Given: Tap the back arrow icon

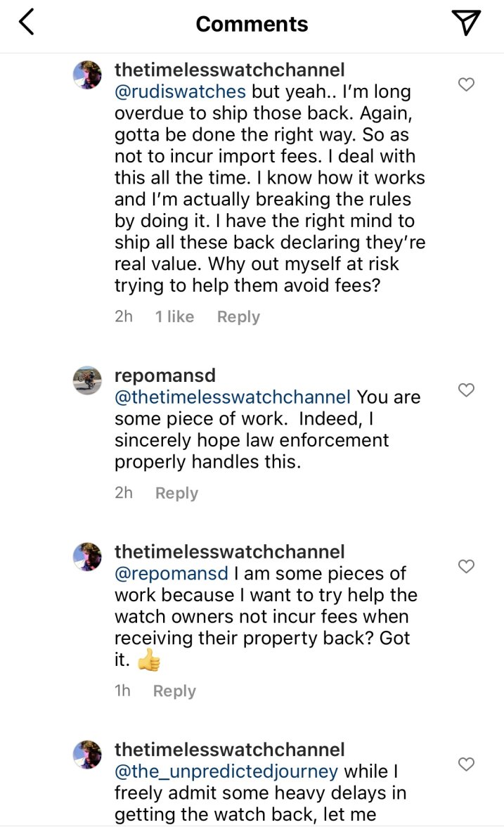Looking at the screenshot, I should tap(27, 23).
